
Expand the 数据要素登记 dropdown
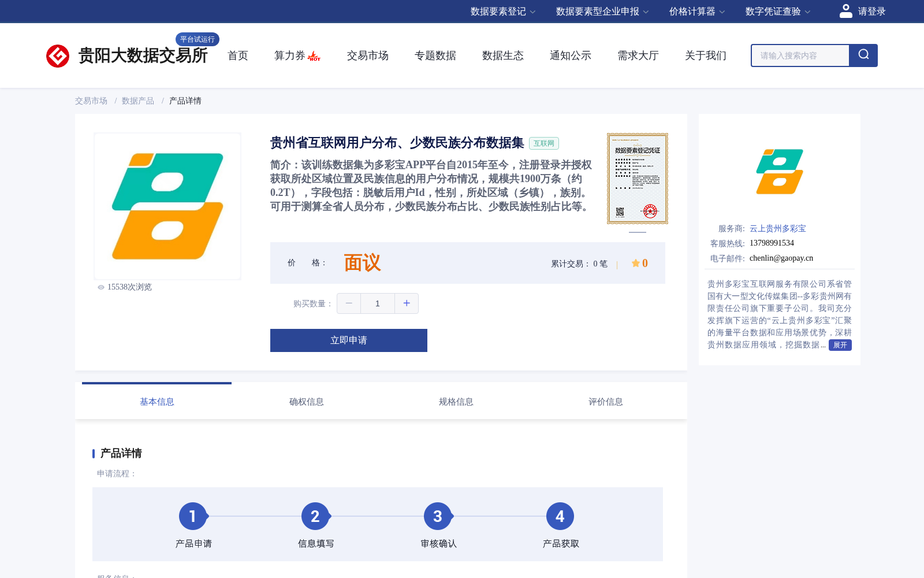click(503, 12)
